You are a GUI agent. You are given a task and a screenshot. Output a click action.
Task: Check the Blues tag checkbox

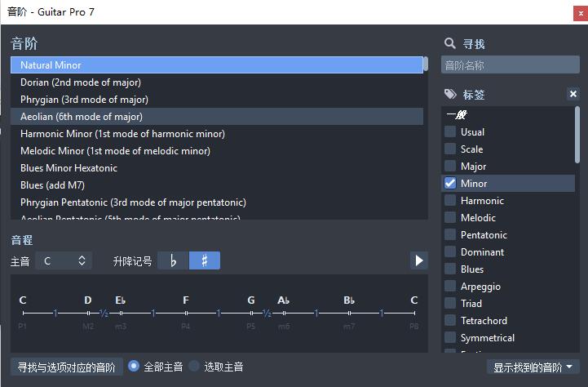(x=450, y=269)
